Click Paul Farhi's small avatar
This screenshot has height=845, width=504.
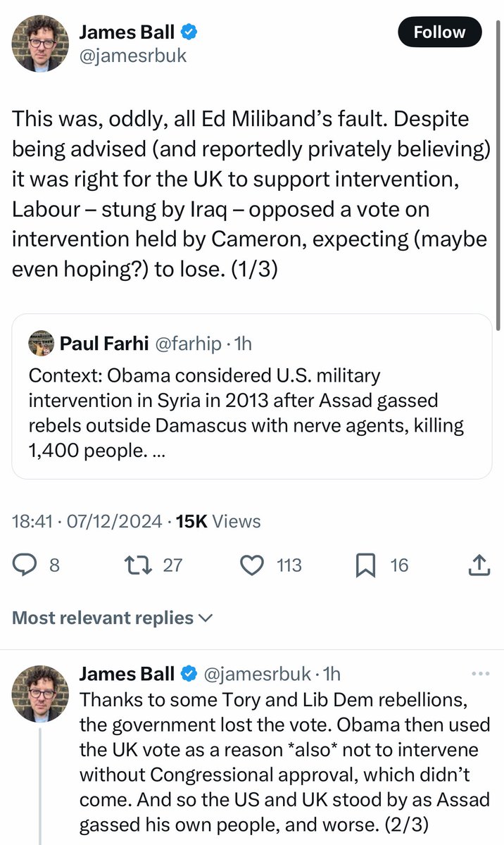pyautogui.click(x=42, y=344)
